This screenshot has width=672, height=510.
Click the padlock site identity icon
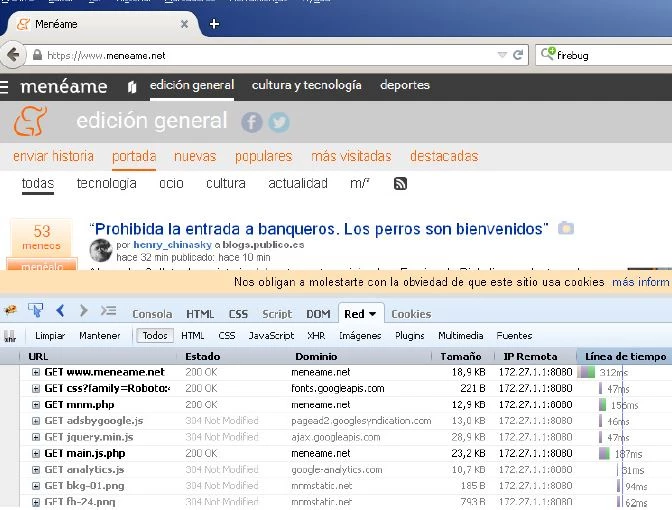pyautogui.click(x=38, y=55)
